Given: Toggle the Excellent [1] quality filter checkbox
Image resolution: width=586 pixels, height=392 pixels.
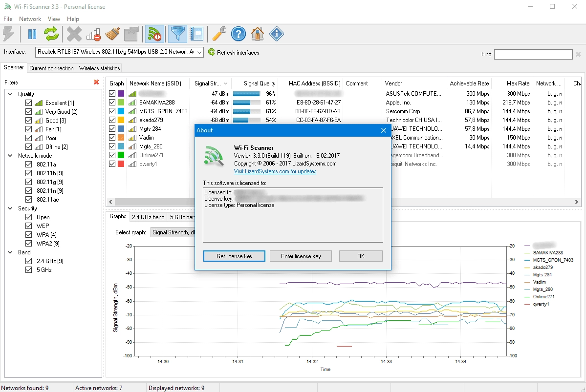Looking at the screenshot, I should pyautogui.click(x=28, y=103).
